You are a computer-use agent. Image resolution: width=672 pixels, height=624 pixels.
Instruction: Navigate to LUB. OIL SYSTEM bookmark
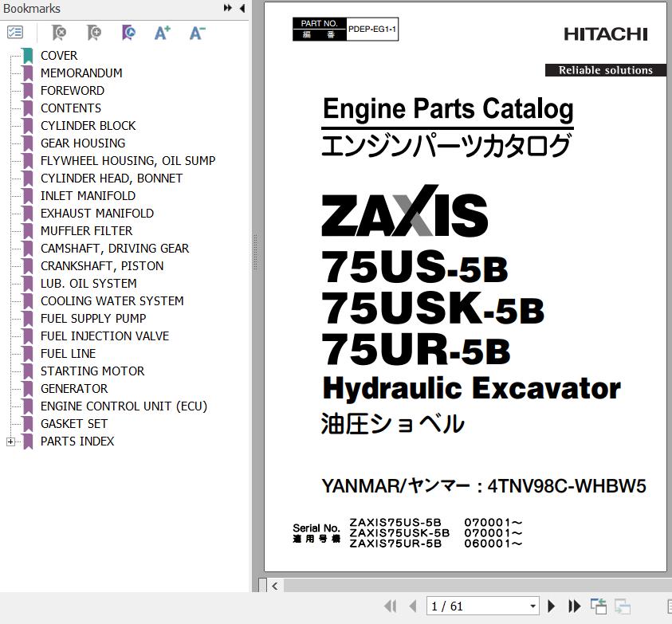pos(88,284)
